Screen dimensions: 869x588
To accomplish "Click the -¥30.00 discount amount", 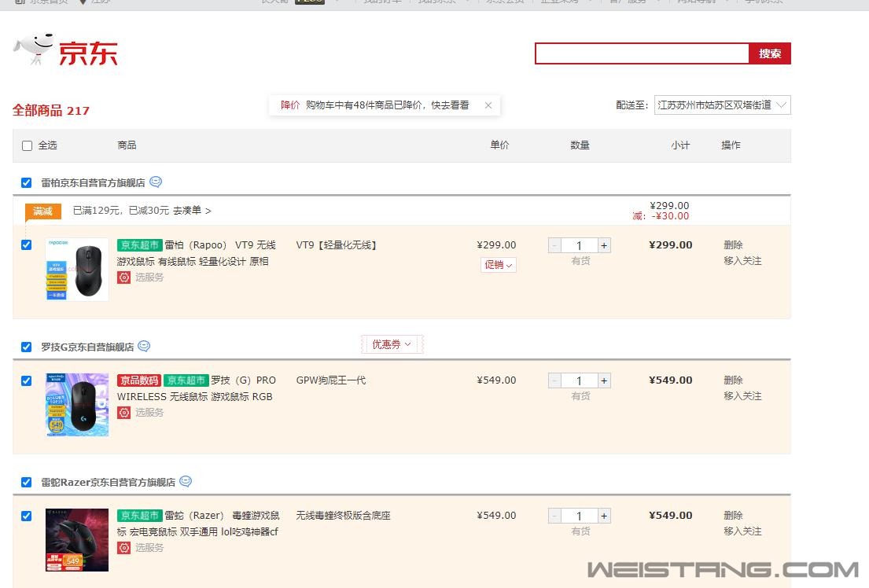I will (x=669, y=216).
